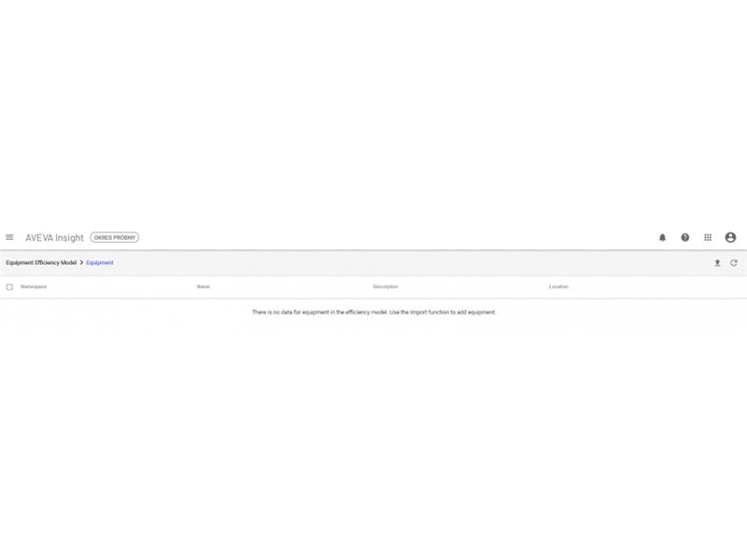Click the import upload arrow icon
The height and width of the screenshot is (560, 747).
tap(717, 263)
